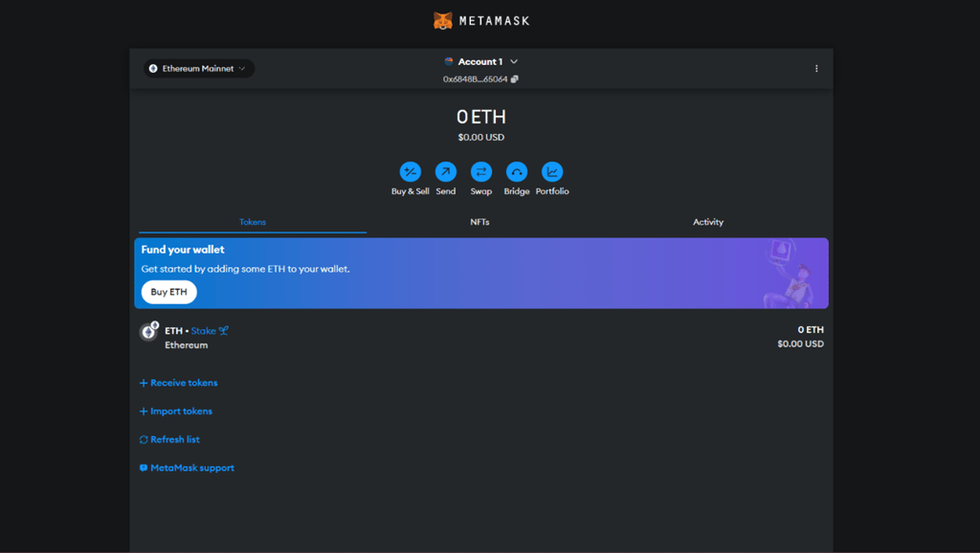
Task: Click the Refresh list link
Action: (x=169, y=440)
